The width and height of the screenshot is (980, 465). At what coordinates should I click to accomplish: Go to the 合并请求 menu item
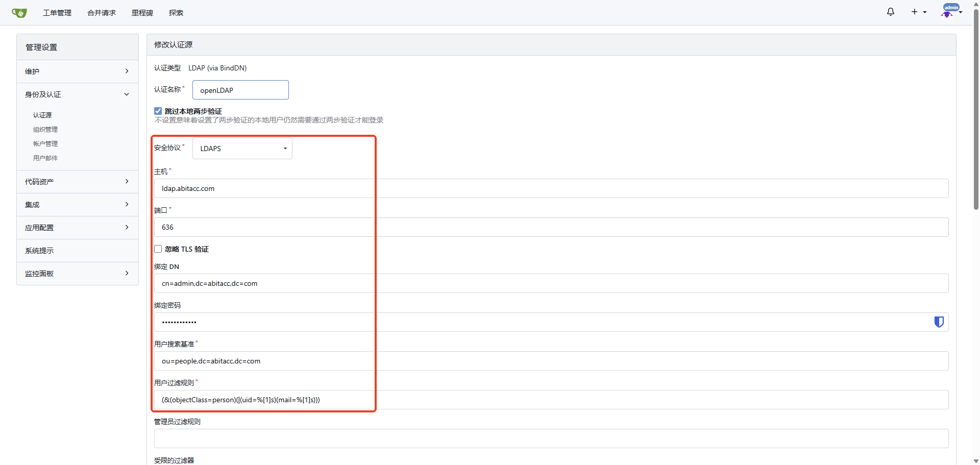[x=102, y=13]
